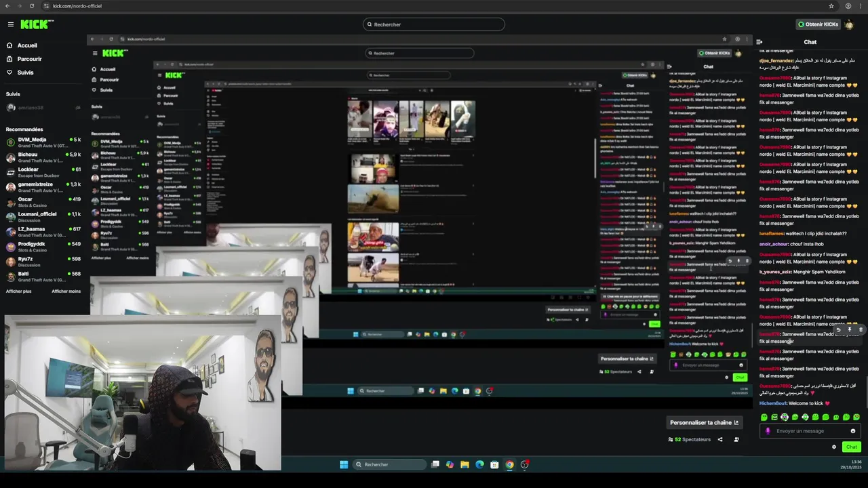
Task: Pick the last green emote in the quick row
Action: click(856, 418)
